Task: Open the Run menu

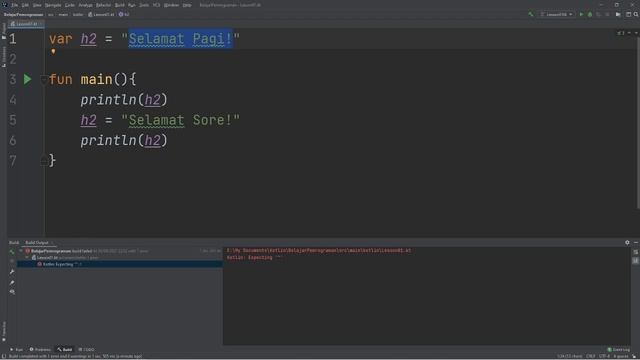Action: pyautogui.click(x=131, y=5)
